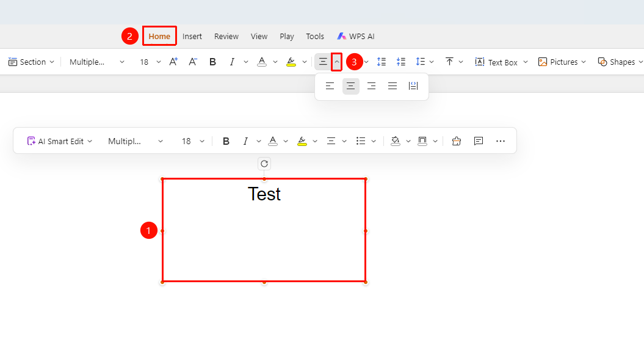The height and width of the screenshot is (339, 644).
Task: Toggle center alignment in the popup
Action: [351, 86]
